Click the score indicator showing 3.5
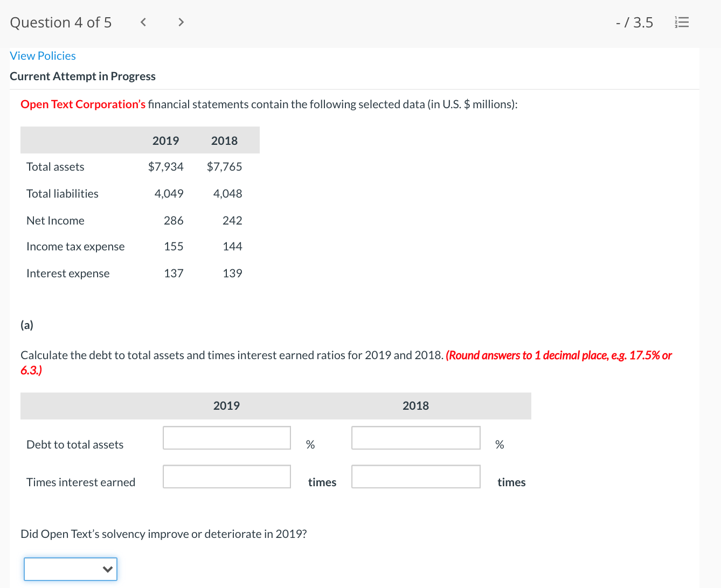Viewport: 721px width, 588px height. click(635, 22)
